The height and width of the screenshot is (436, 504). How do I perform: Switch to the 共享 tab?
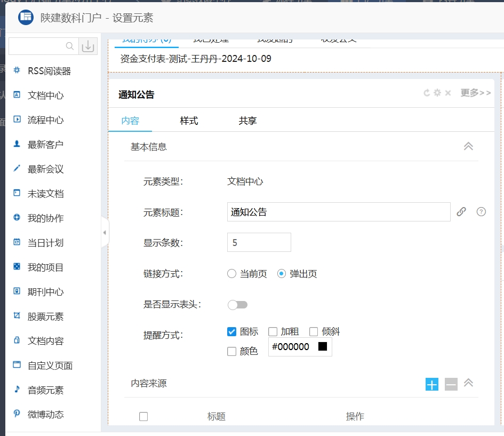(x=247, y=121)
